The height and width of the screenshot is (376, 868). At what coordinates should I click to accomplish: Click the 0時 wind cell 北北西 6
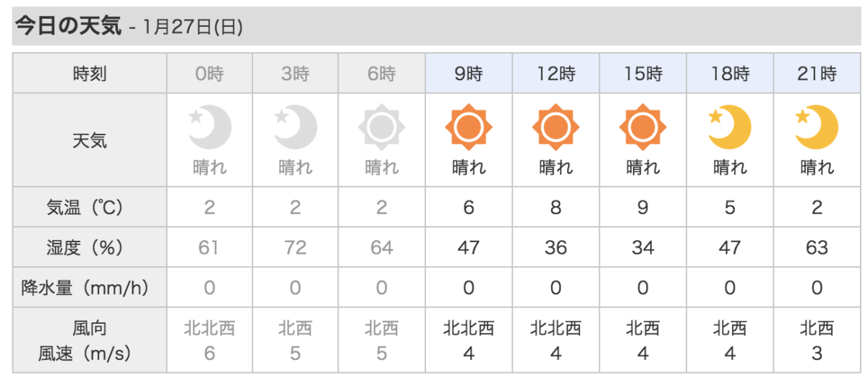click(x=209, y=341)
